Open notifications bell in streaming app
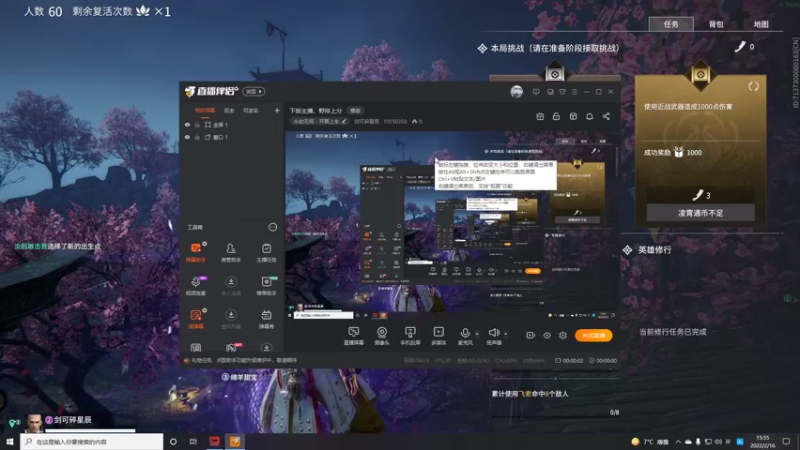800x450 pixels. (x=589, y=116)
